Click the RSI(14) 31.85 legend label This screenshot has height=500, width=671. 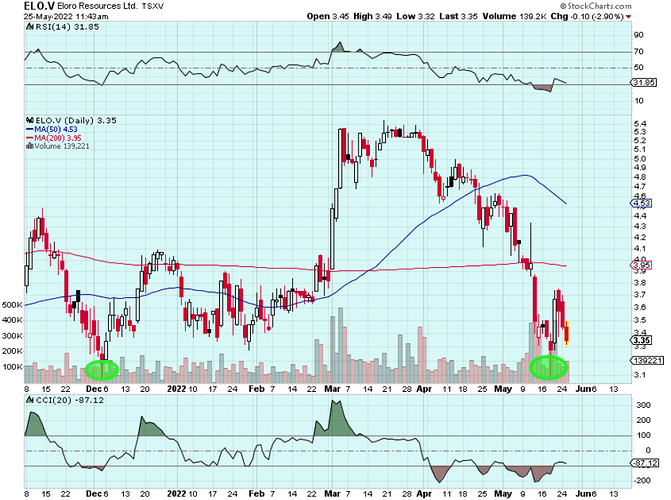pos(67,27)
